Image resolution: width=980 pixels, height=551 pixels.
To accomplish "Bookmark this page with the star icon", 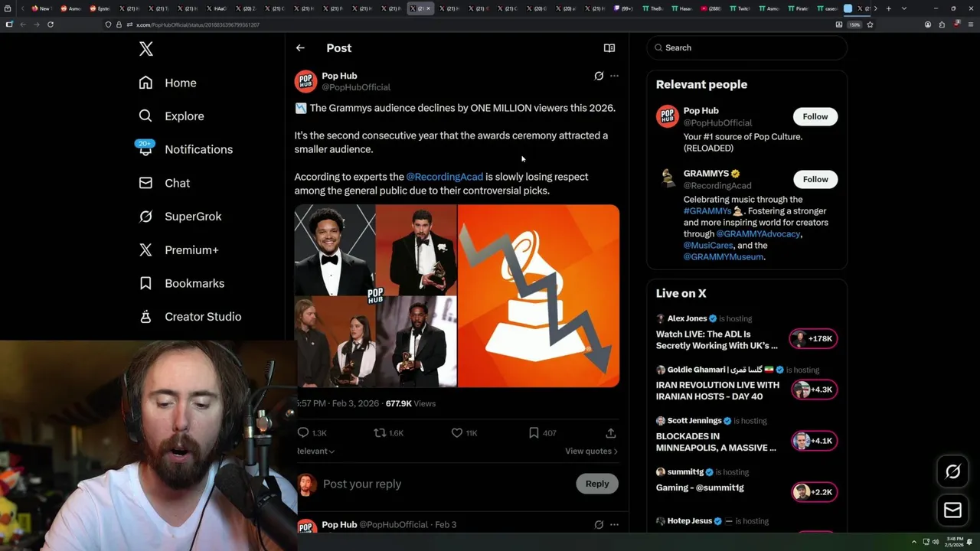I will point(870,24).
